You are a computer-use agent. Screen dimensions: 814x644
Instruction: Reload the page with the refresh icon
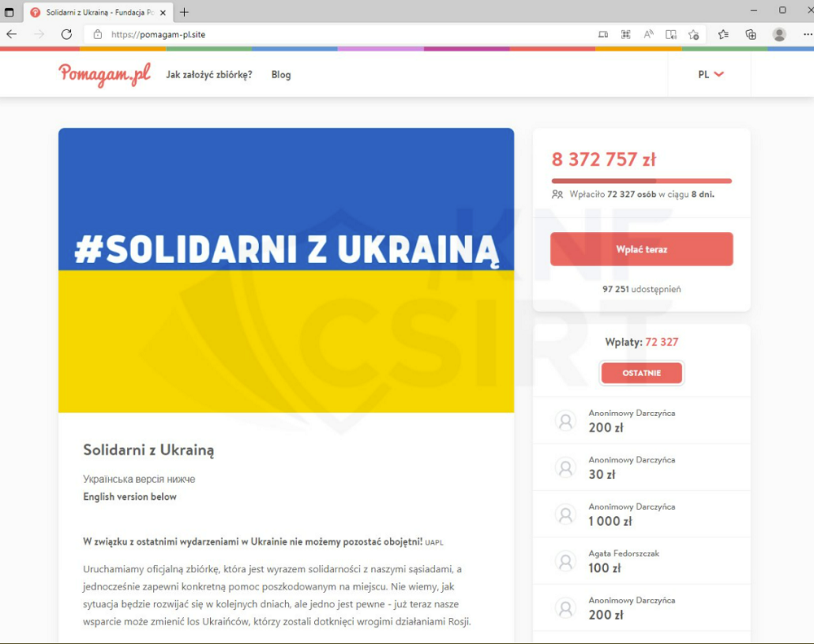tap(67, 34)
